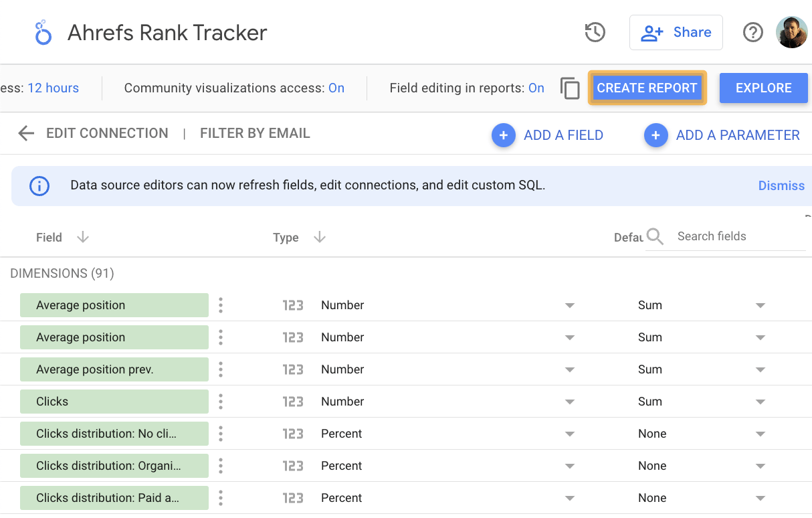This screenshot has height=518, width=812.
Task: Click the search magnifier beside Search fields
Action: 655,236
